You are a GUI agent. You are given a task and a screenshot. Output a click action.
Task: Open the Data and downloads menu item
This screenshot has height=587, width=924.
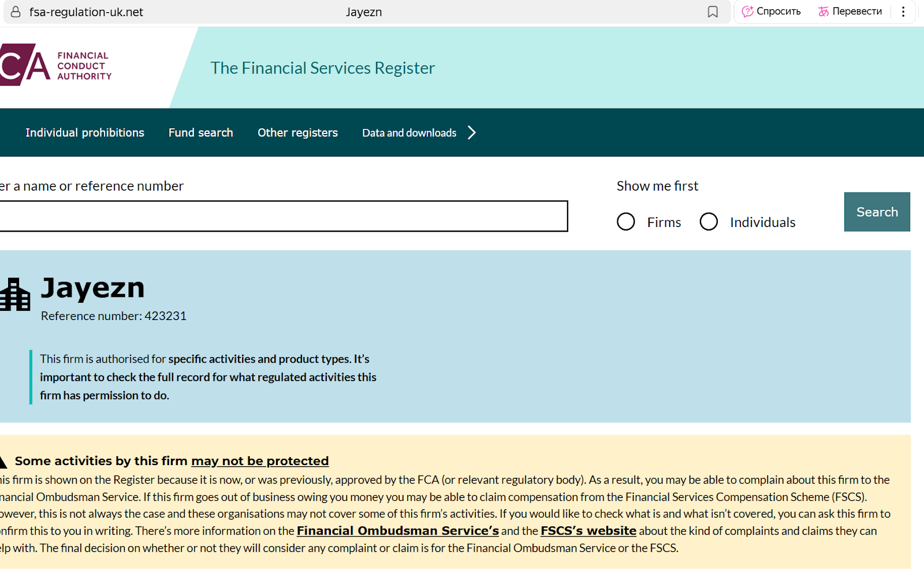409,133
